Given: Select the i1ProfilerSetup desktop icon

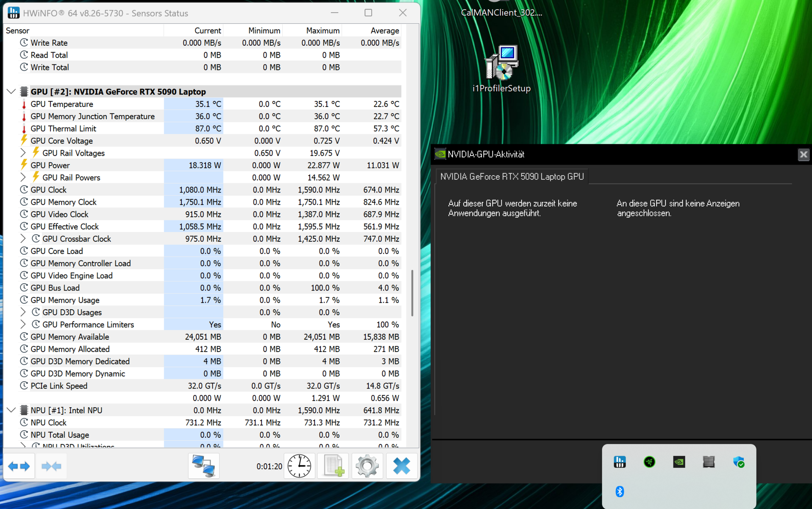Looking at the screenshot, I should [x=502, y=69].
